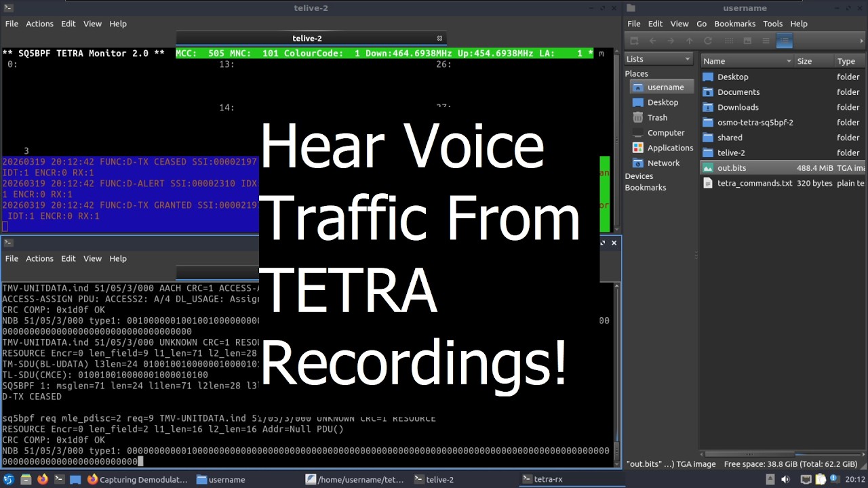Screen dimensions: 868x488
Task: Open Trash in Places sidebar
Action: tap(650, 117)
